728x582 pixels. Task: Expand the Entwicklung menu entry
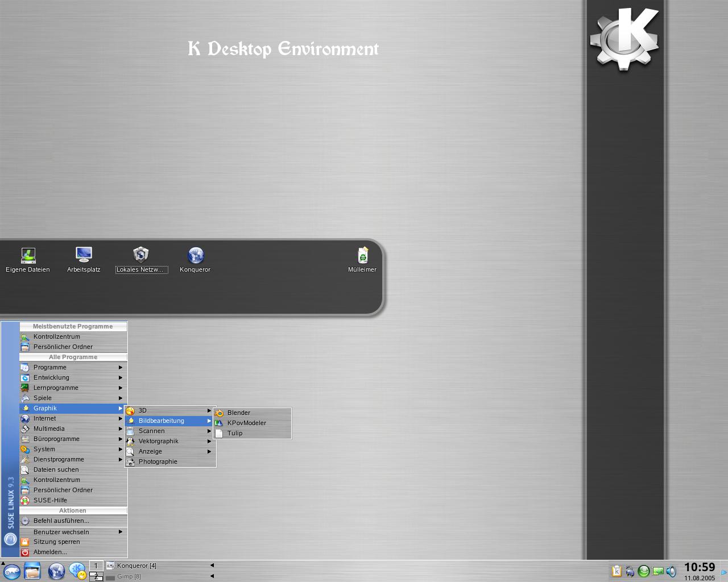(73, 377)
